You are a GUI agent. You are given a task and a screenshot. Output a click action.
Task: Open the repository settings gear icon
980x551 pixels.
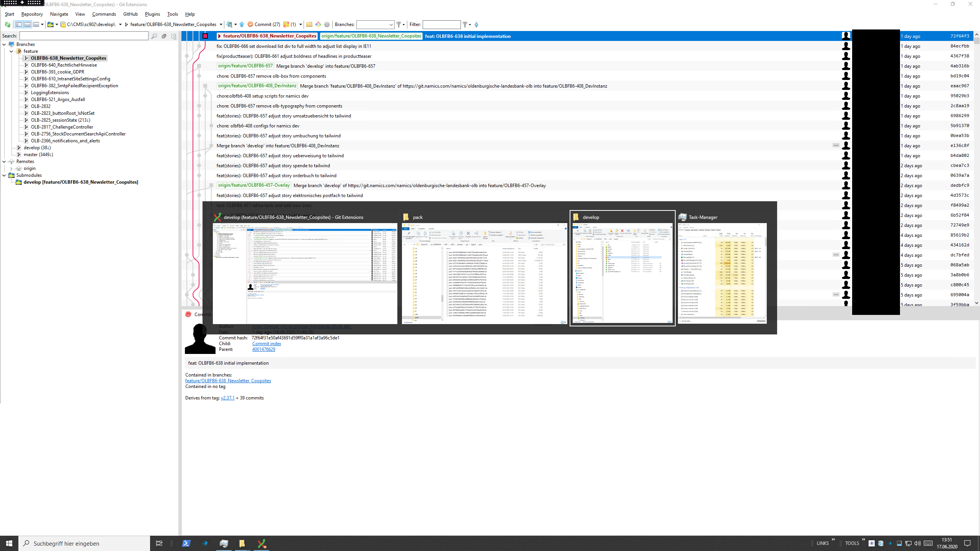327,24
